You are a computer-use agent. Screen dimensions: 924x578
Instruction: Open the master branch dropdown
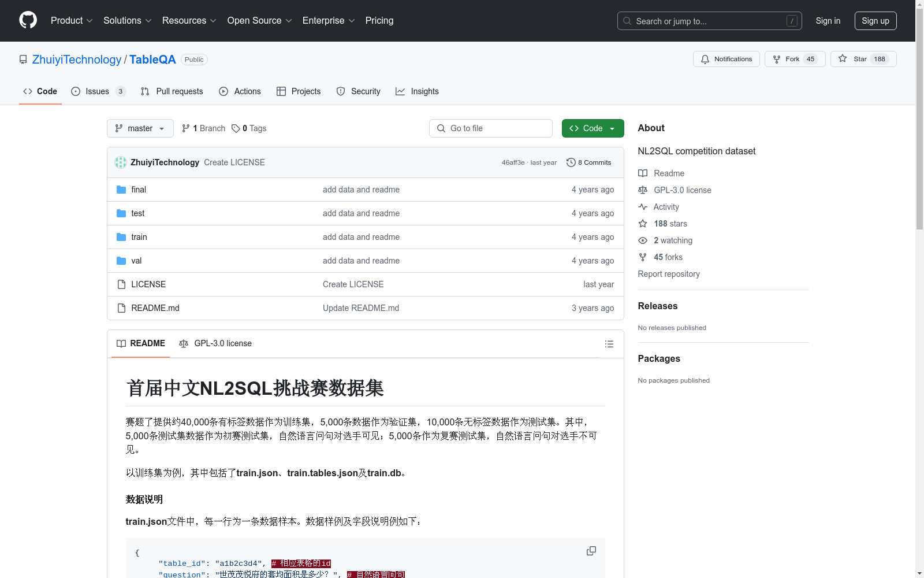click(140, 128)
